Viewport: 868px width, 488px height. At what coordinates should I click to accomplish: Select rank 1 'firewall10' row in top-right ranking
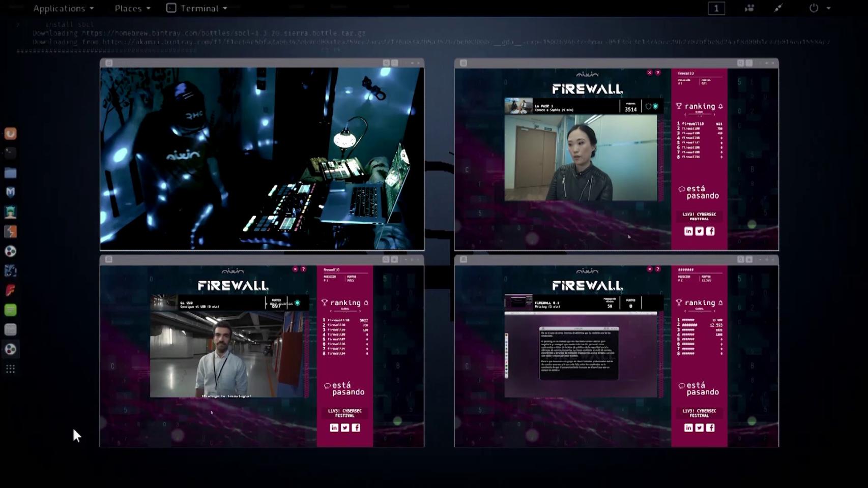(x=700, y=124)
